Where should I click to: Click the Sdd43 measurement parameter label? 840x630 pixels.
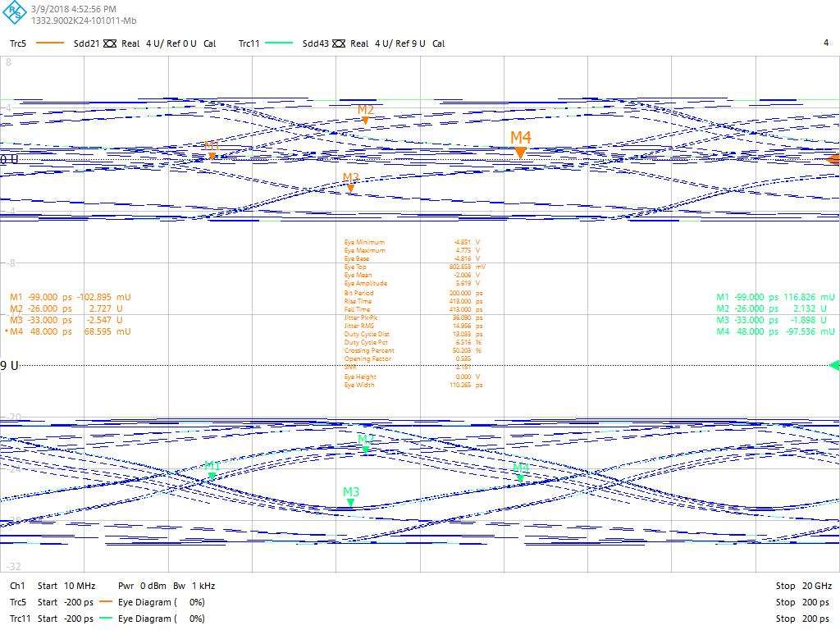pyautogui.click(x=315, y=43)
